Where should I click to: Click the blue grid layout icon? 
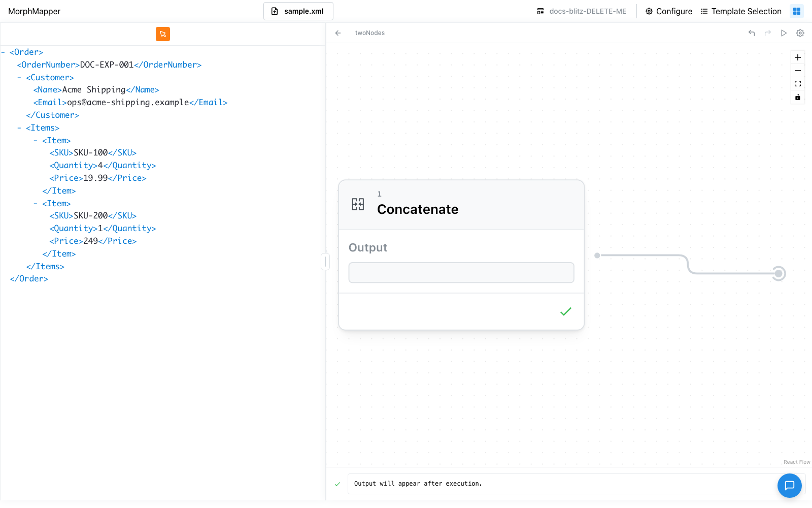[797, 11]
